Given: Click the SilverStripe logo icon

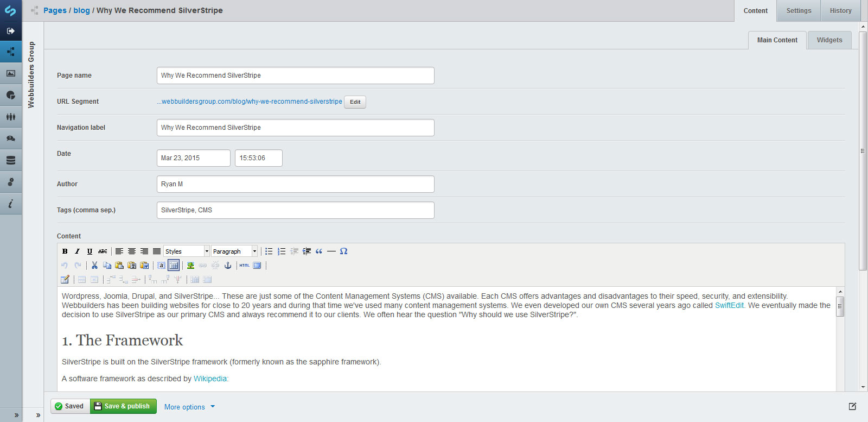Looking at the screenshot, I should (x=10, y=10).
